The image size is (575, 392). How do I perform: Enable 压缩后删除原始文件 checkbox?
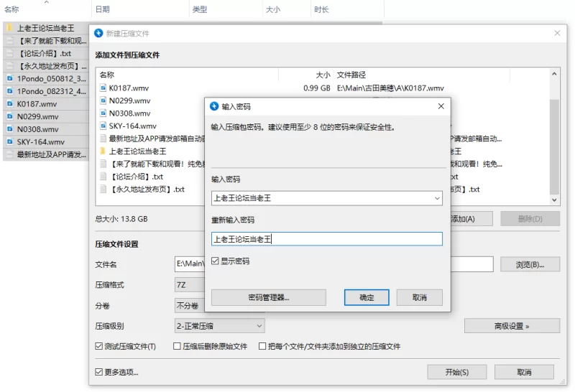[178, 347]
